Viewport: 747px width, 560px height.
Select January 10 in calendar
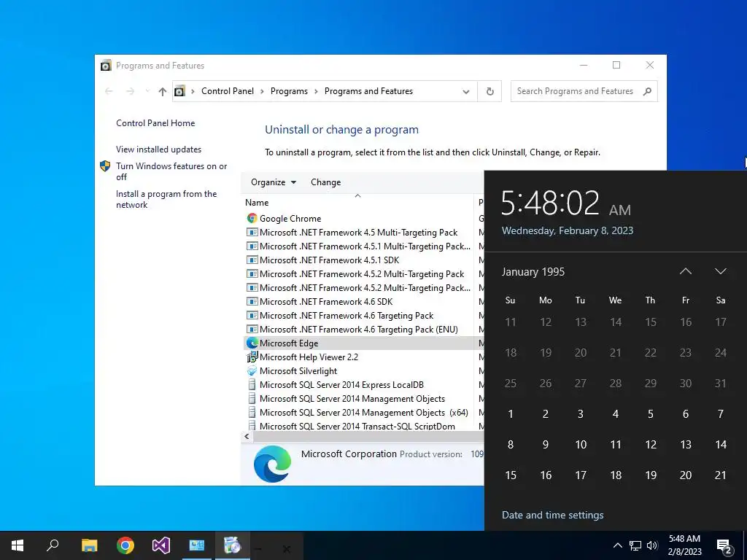coord(580,445)
